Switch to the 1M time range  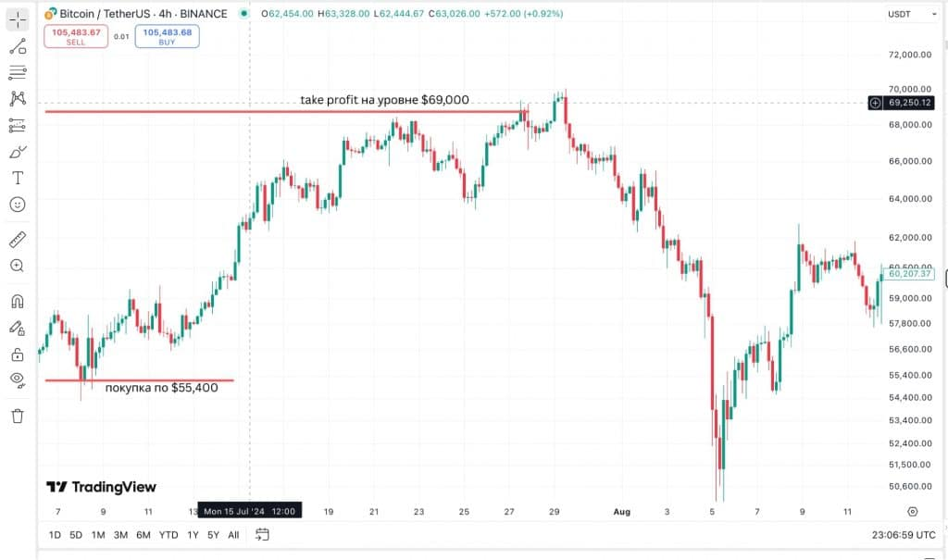tap(98, 535)
